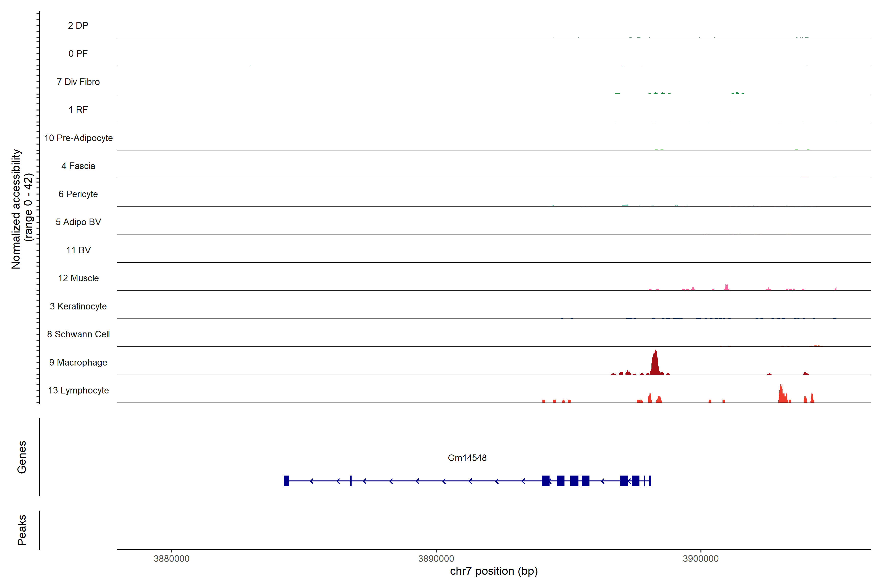Click the Gm14548 gene label
Screen dimensions: 882x588
[467, 457]
